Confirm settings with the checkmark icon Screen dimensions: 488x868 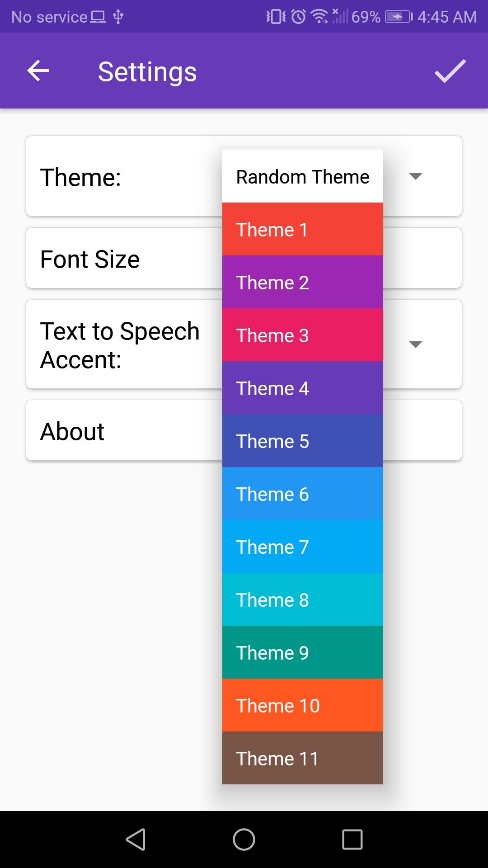coord(450,71)
